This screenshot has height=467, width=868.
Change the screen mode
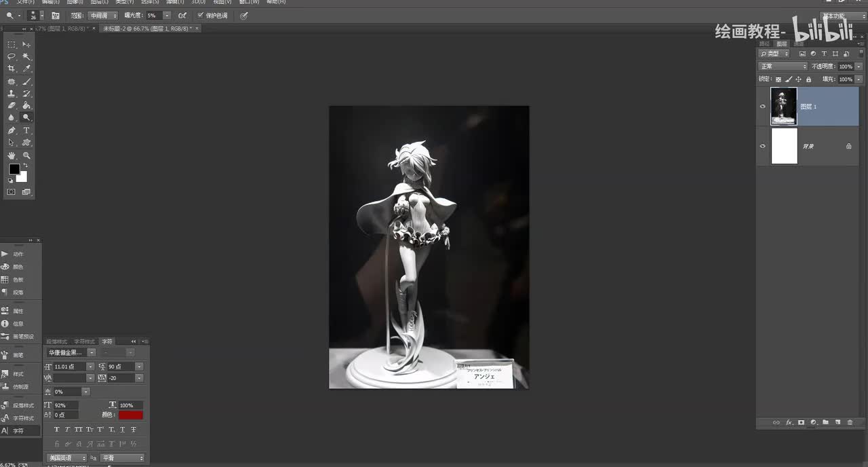coord(26,192)
